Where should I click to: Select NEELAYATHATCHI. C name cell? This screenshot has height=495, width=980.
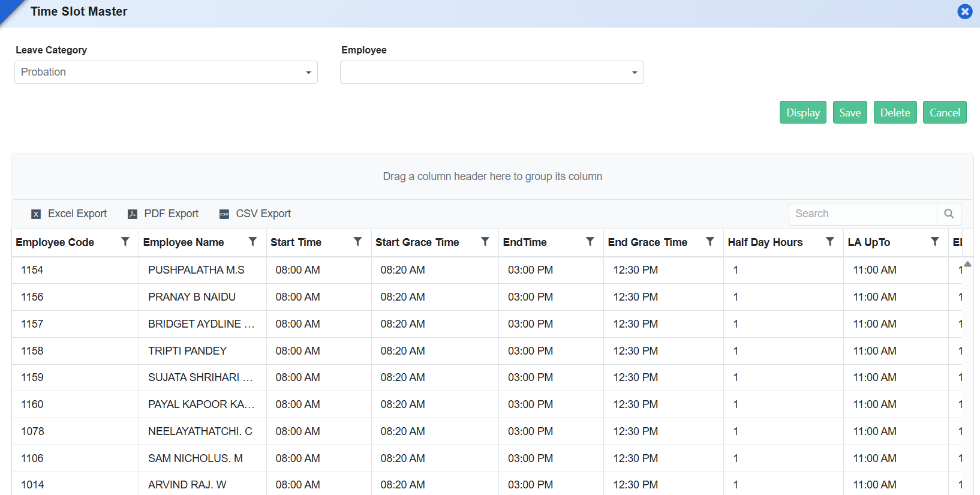pyautogui.click(x=203, y=431)
